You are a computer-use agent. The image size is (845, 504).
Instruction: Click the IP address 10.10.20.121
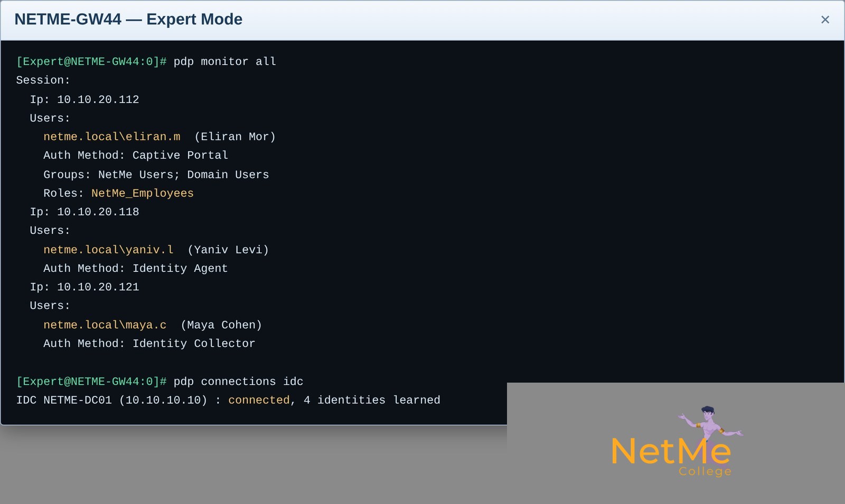(x=98, y=287)
